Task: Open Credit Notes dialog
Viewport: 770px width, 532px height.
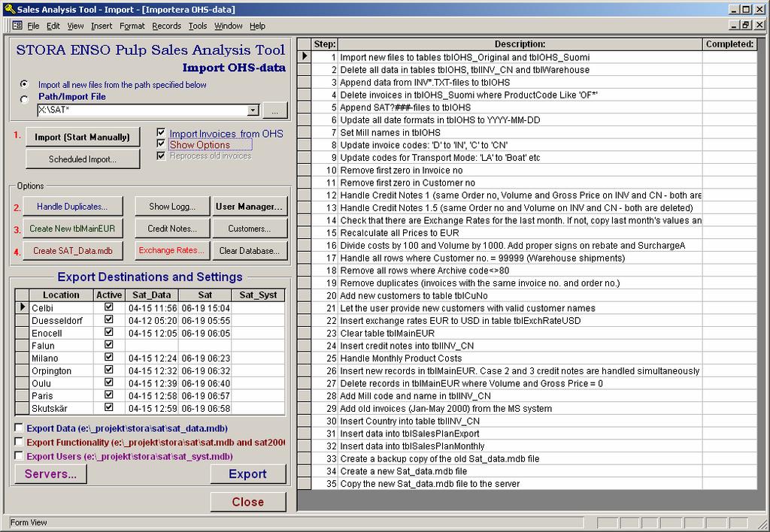Action: (172, 228)
